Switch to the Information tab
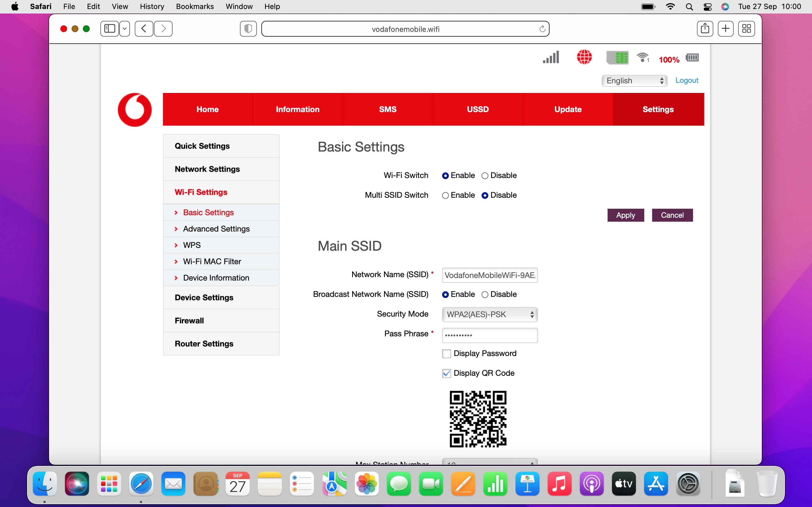The image size is (812, 507). pyautogui.click(x=297, y=109)
